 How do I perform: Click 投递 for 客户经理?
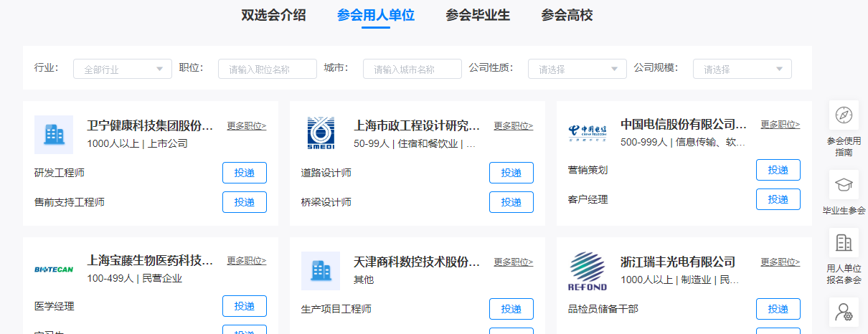(778, 199)
